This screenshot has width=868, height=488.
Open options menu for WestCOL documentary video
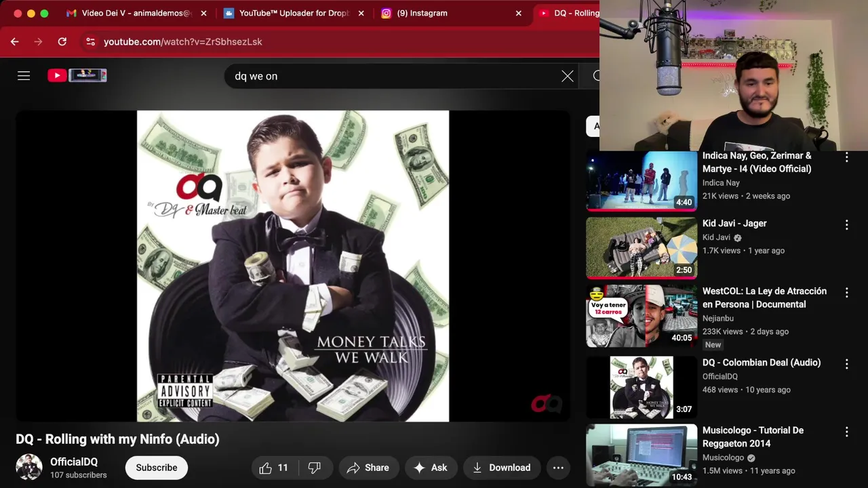click(846, 293)
